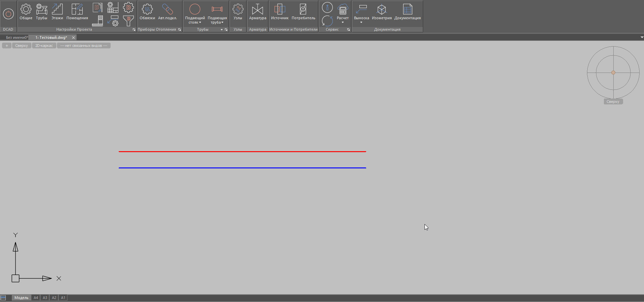
Task: Open the Этажи floors settings
Action: point(57,12)
